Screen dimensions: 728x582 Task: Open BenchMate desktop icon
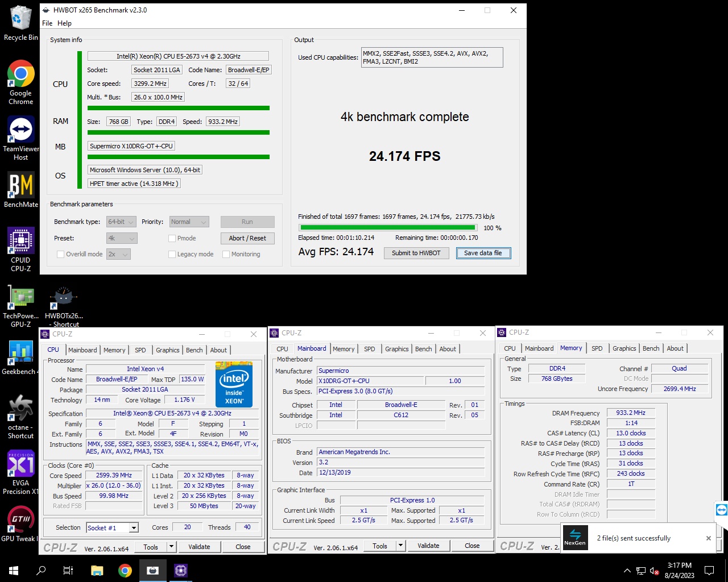point(20,190)
